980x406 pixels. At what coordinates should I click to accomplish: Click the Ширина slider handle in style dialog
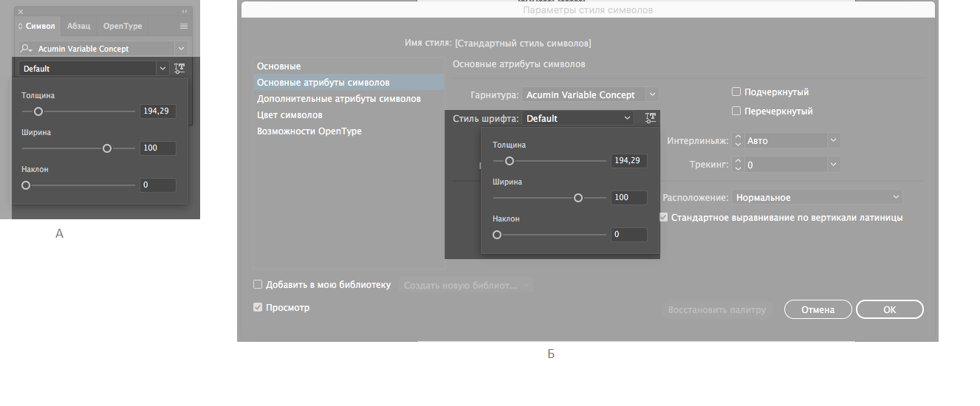pos(578,198)
